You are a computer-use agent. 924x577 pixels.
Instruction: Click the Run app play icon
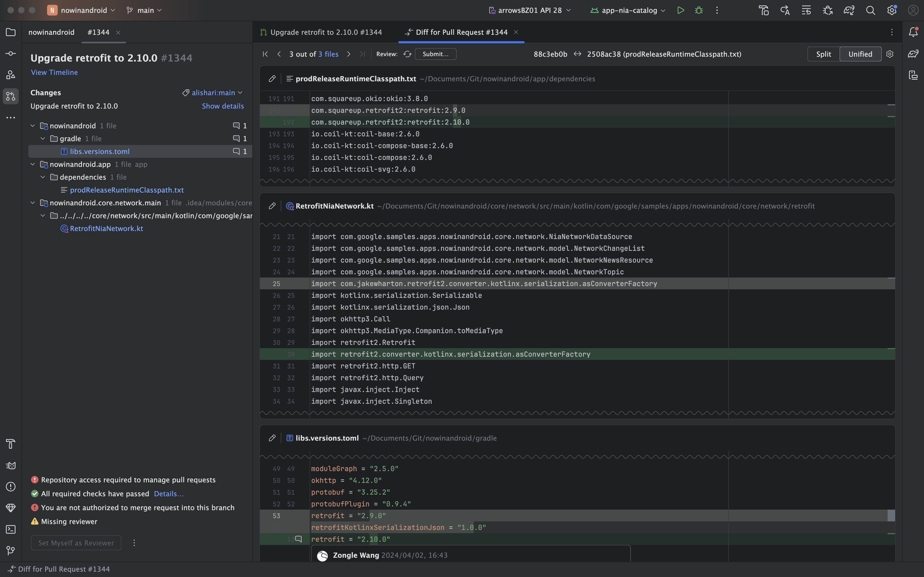[x=681, y=10]
